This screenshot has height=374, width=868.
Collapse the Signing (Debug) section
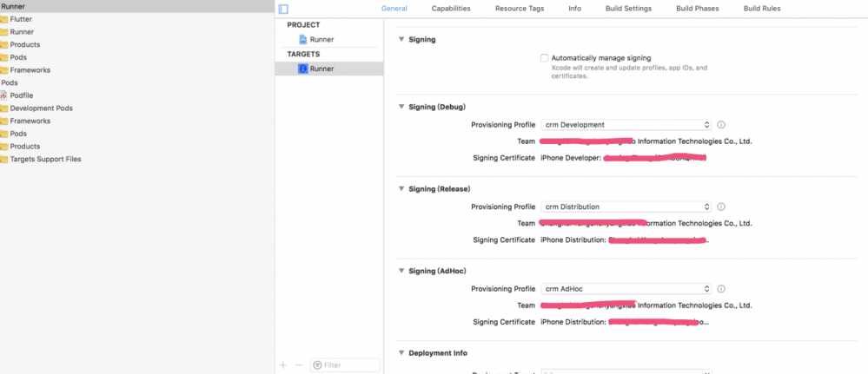[401, 107]
